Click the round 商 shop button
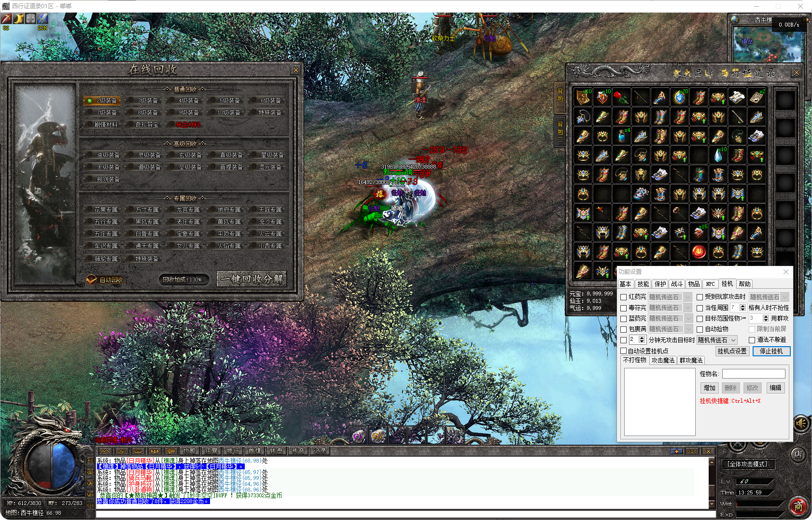This screenshot has width=812, height=520. [798, 506]
